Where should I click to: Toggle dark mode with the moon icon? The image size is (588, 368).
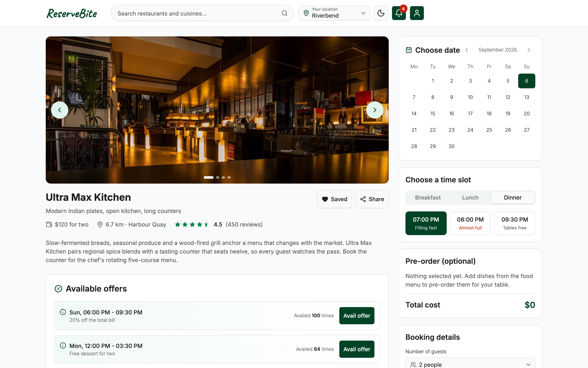(381, 13)
